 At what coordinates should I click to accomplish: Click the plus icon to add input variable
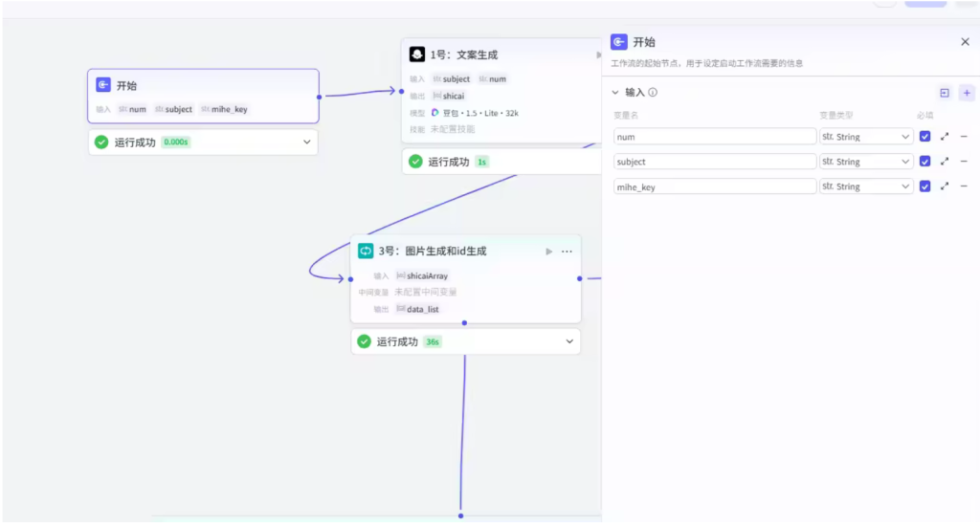coord(967,93)
